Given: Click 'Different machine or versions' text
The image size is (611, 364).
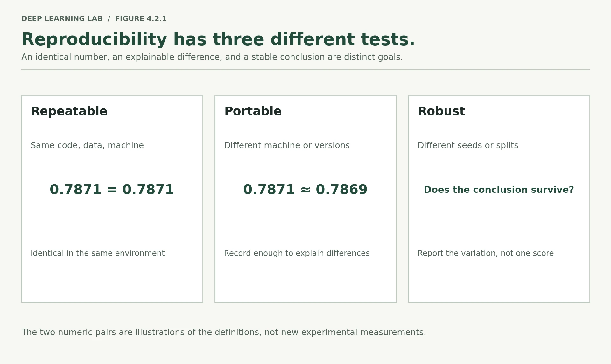Looking at the screenshot, I should point(287,146).
